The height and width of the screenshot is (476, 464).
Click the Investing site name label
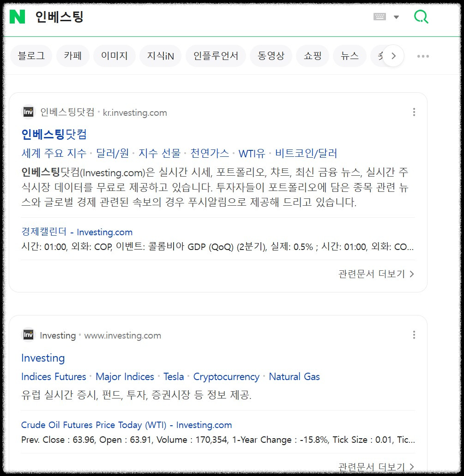[58, 335]
